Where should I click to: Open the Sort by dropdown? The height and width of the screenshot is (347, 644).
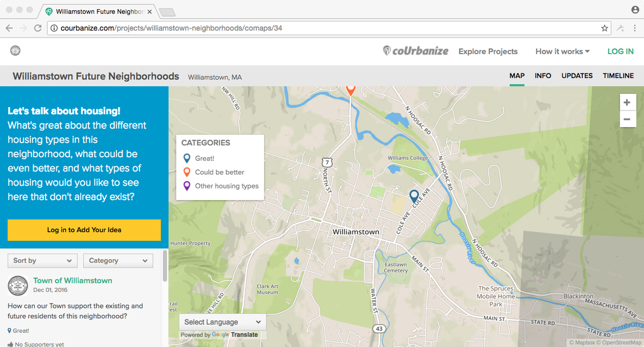(x=42, y=261)
